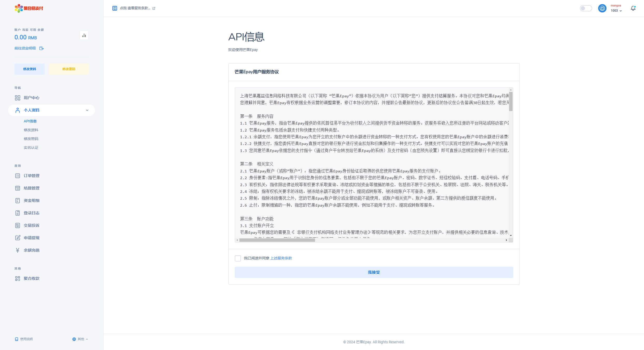This screenshot has width=644, height=350.
Task: Click the 第三条 账户功能 line
Action: pos(257,219)
